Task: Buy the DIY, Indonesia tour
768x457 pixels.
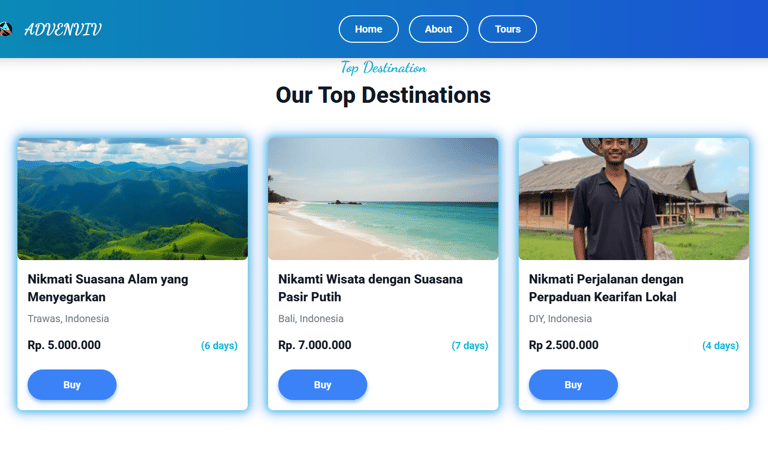Action: 573,385
